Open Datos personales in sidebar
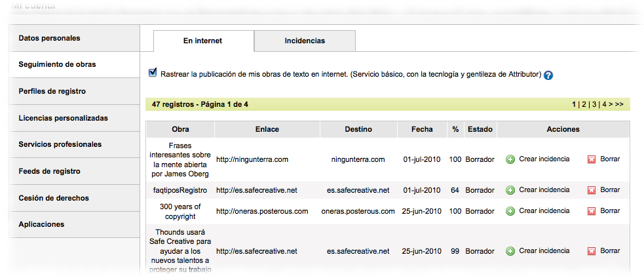Screen dimensions: 644x278 point(50,38)
